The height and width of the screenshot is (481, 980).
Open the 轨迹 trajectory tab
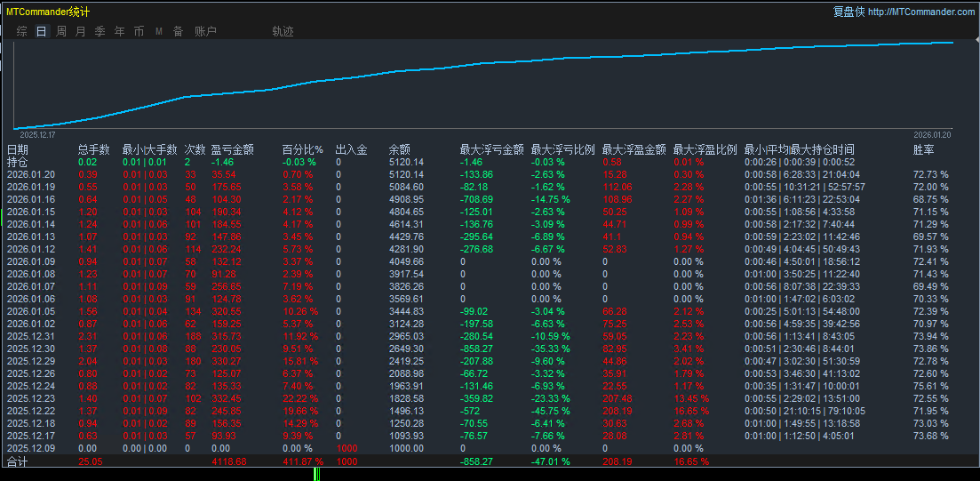click(283, 31)
